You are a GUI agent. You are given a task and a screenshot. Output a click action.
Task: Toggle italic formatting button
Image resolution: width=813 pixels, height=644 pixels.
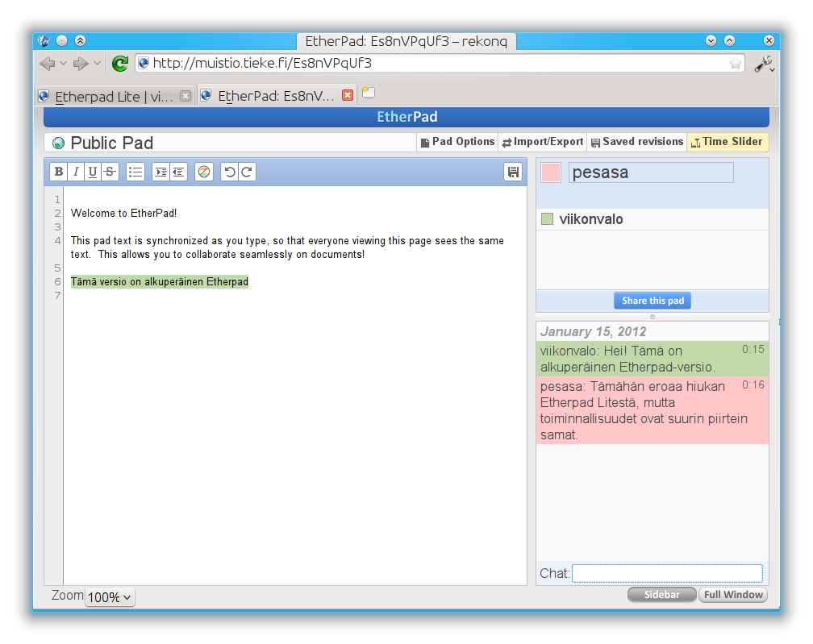[76, 172]
